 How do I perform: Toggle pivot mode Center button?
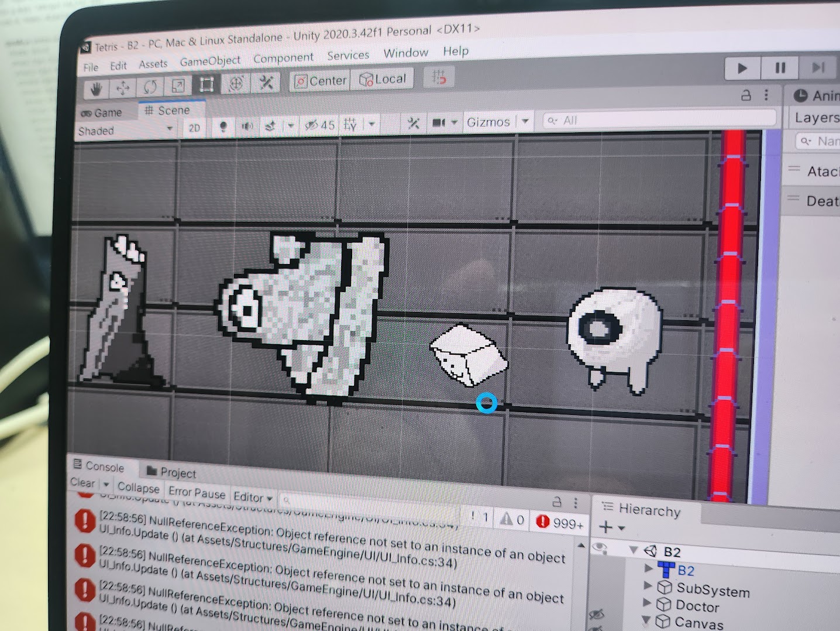[320, 81]
